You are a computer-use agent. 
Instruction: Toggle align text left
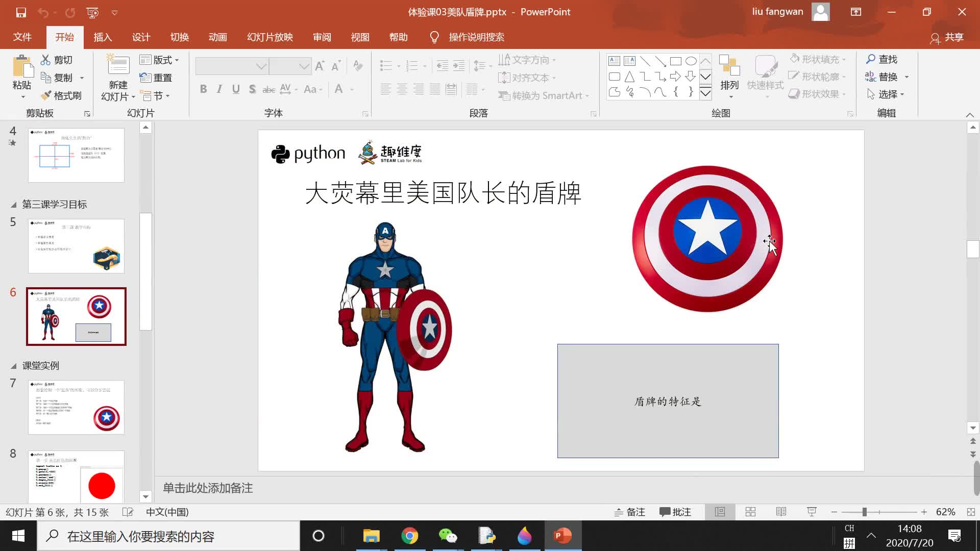(x=386, y=89)
